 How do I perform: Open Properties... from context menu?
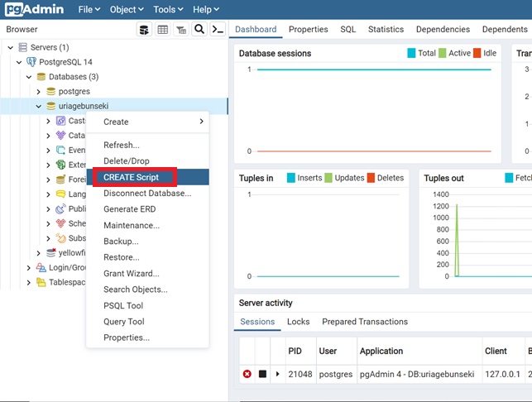[147, 337]
